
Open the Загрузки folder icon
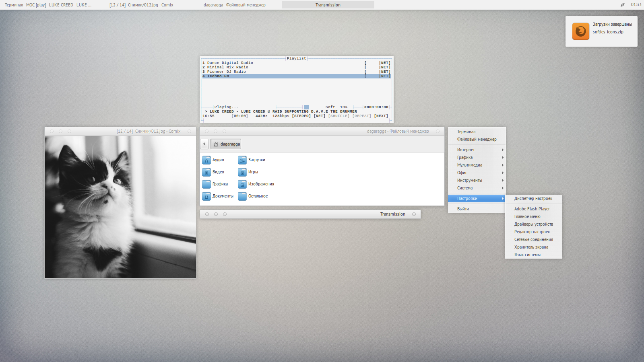(242, 160)
